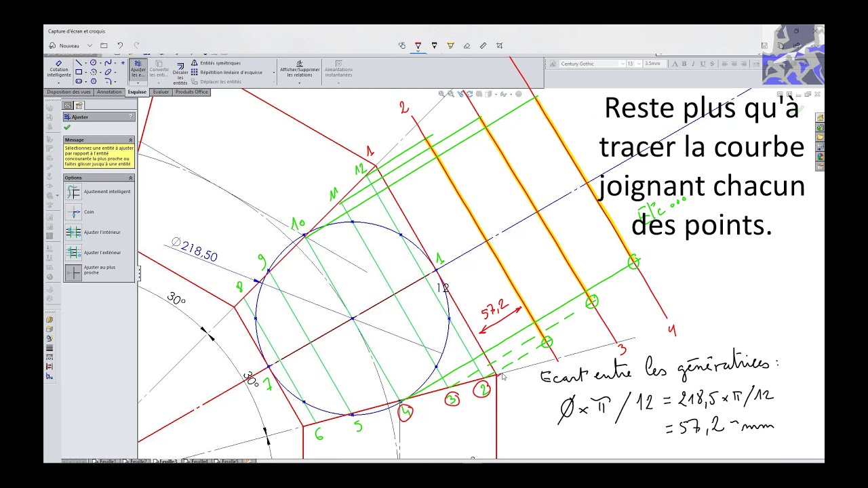Viewport: 868px width, 488px height.
Task: Select Ajuster au plus proche option
Action: [x=92, y=272]
